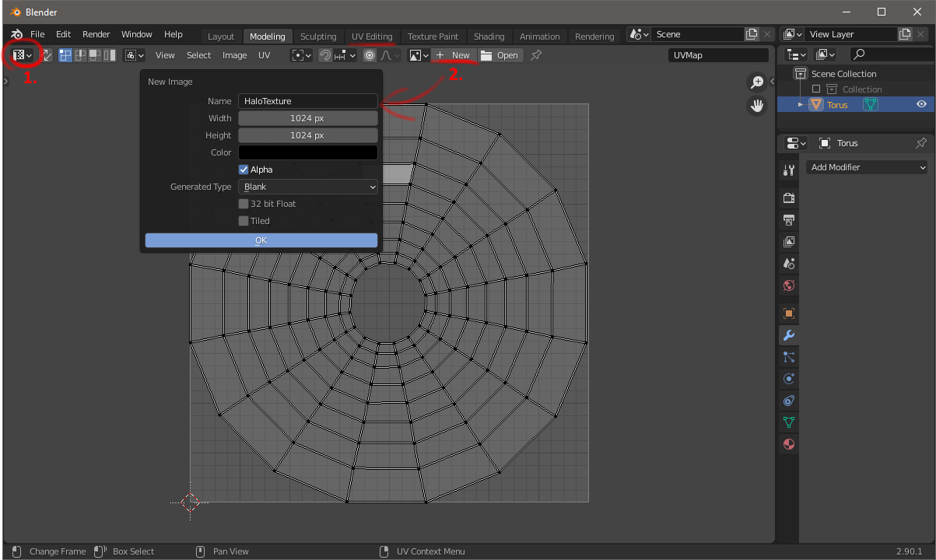This screenshot has height=560, width=936.
Task: Click the zoom magnifier gizmo
Action: (x=757, y=82)
